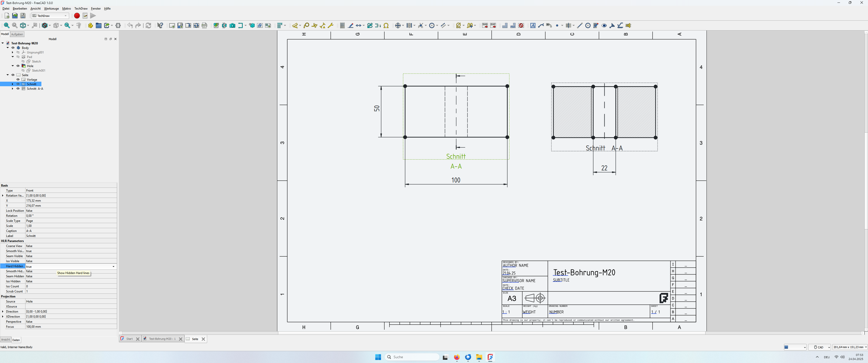The image size is (868, 363).
Task: Click the Insert View icon
Action: click(x=216, y=26)
